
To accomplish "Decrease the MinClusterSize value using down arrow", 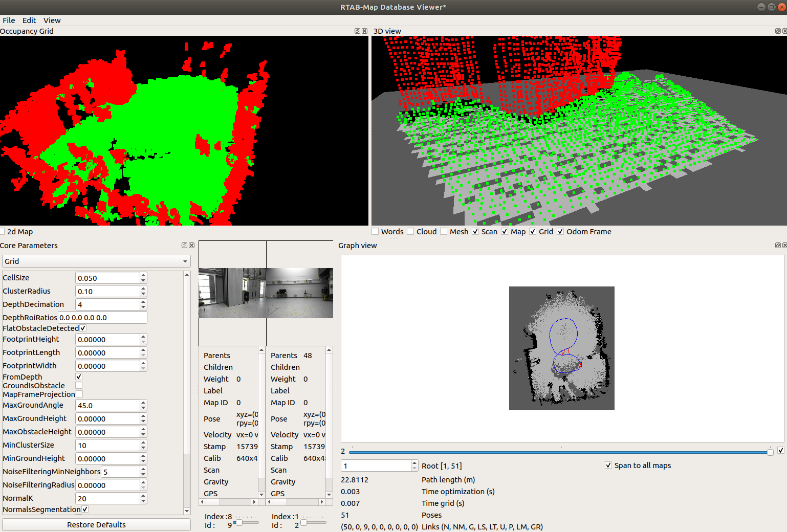I will [143, 448].
